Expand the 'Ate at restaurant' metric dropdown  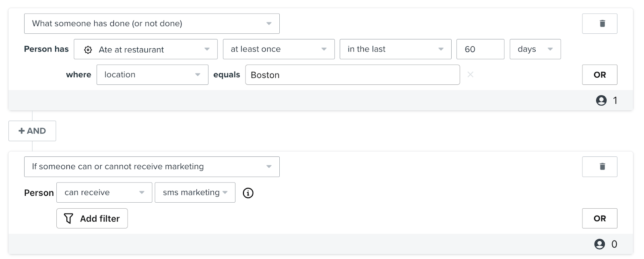coord(146,49)
